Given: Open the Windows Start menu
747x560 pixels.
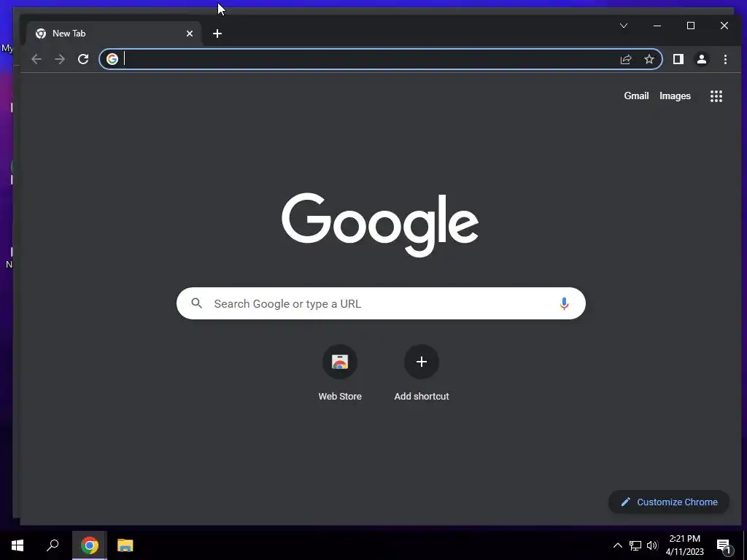Looking at the screenshot, I should point(18,545).
